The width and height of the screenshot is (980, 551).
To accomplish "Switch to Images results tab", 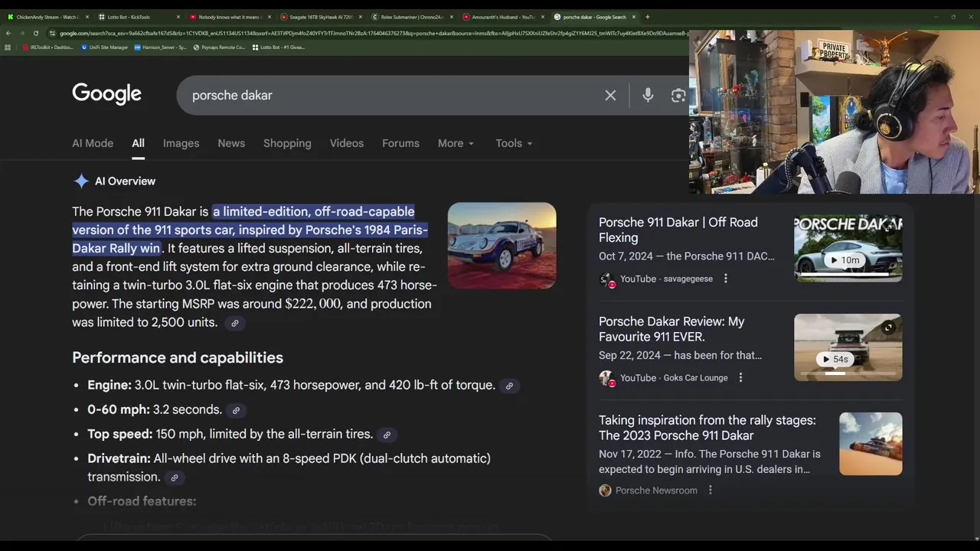I will [x=181, y=143].
